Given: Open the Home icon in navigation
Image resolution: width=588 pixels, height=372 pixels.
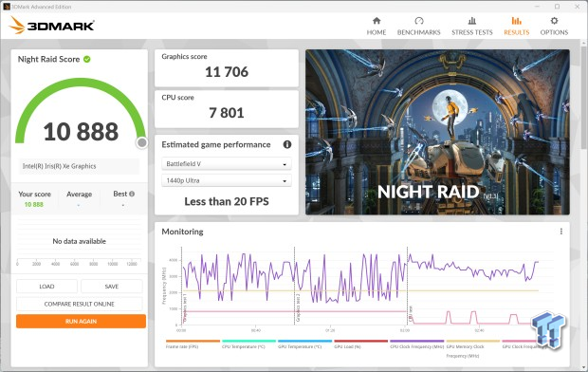Looking at the screenshot, I should [377, 21].
